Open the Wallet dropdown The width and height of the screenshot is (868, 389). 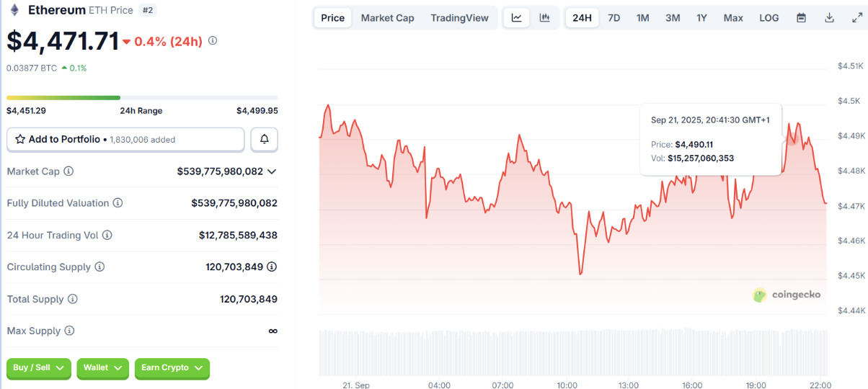tap(102, 368)
